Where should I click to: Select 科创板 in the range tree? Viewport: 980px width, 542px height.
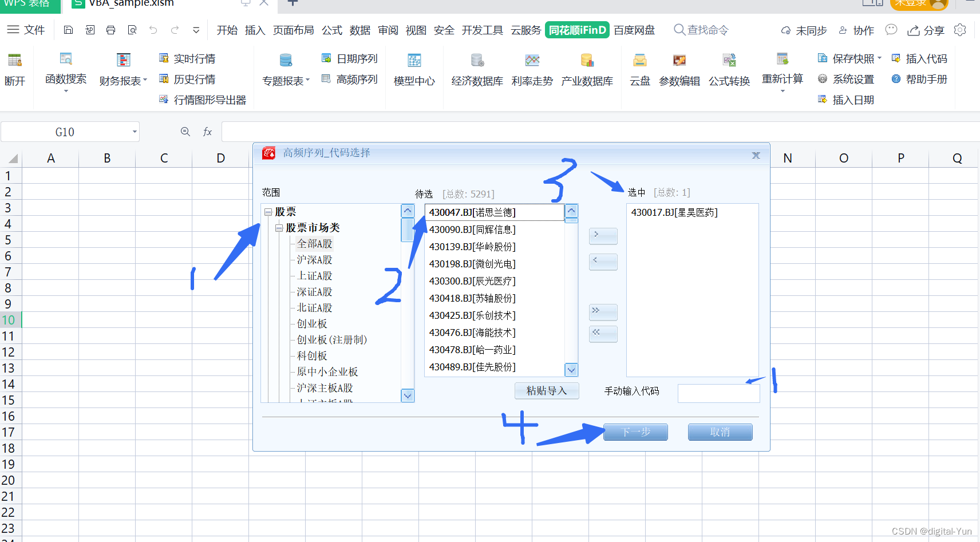coord(312,356)
